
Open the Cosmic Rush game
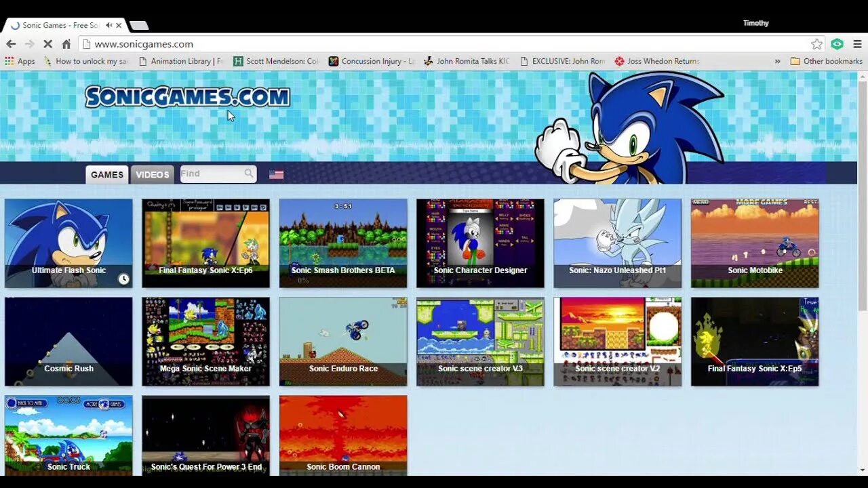point(68,342)
